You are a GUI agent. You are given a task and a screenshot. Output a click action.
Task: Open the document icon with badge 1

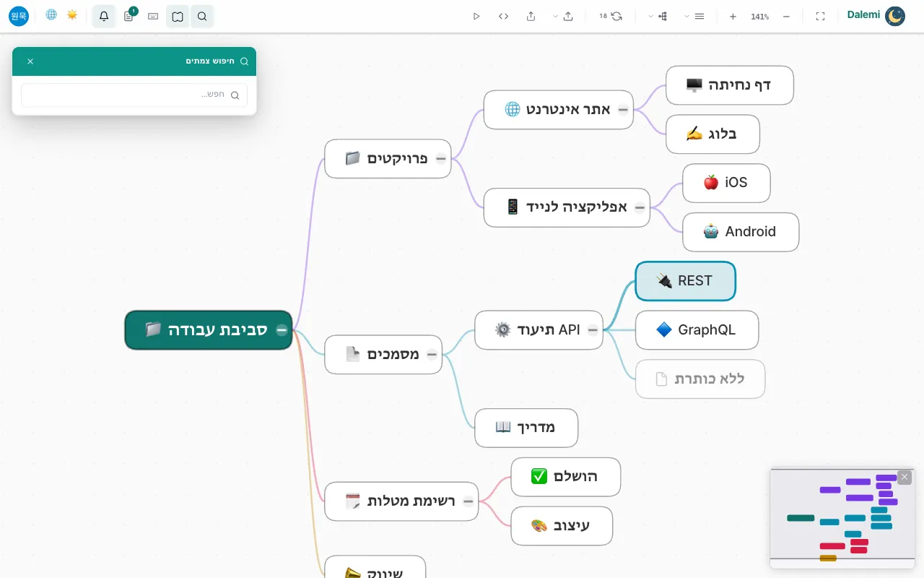128,16
